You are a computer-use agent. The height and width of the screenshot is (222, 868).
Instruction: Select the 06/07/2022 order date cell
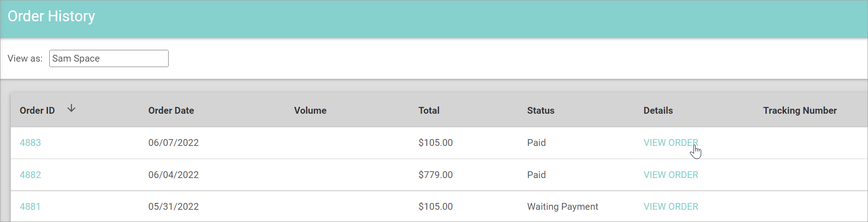[x=173, y=143]
